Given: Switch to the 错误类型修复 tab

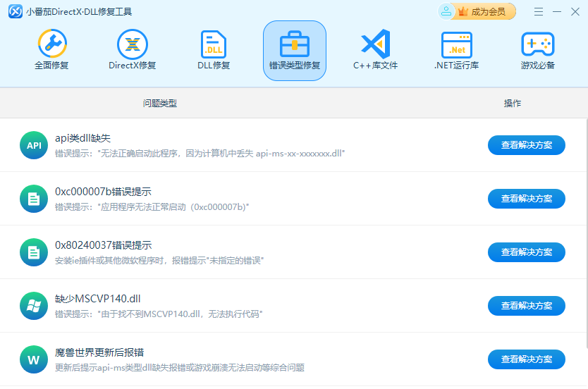Looking at the screenshot, I should 294,50.
